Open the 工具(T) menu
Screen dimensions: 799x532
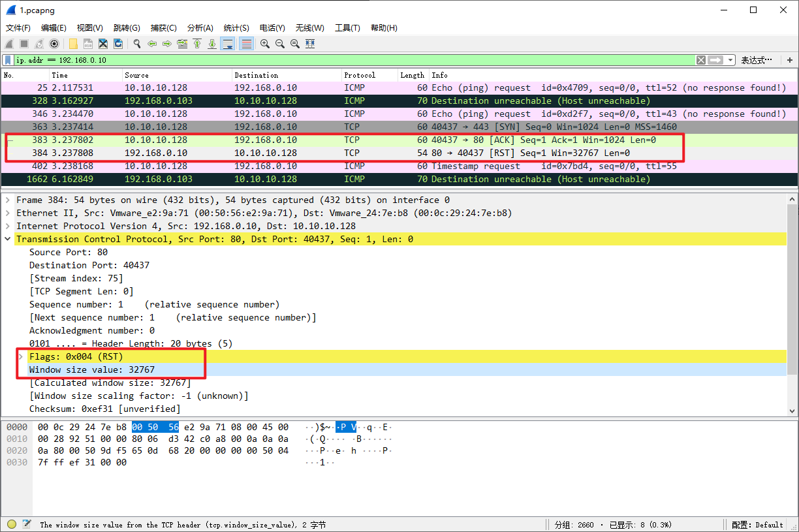pos(347,28)
